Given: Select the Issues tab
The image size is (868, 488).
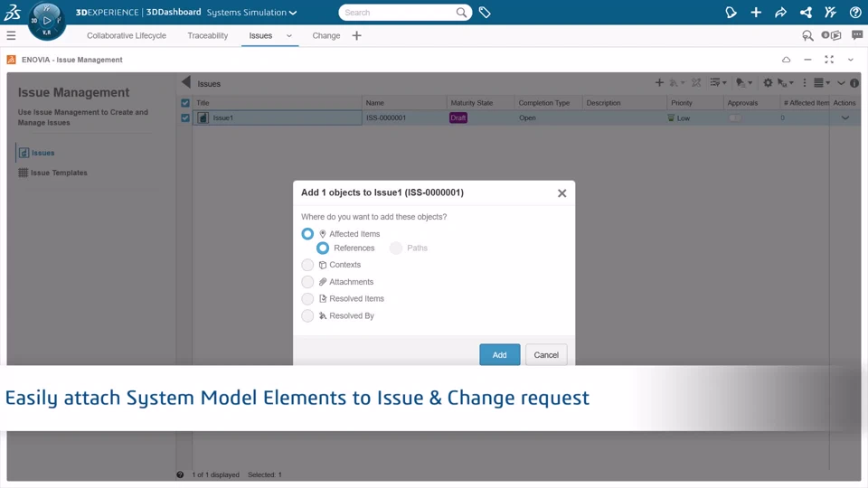Looking at the screenshot, I should (260, 35).
